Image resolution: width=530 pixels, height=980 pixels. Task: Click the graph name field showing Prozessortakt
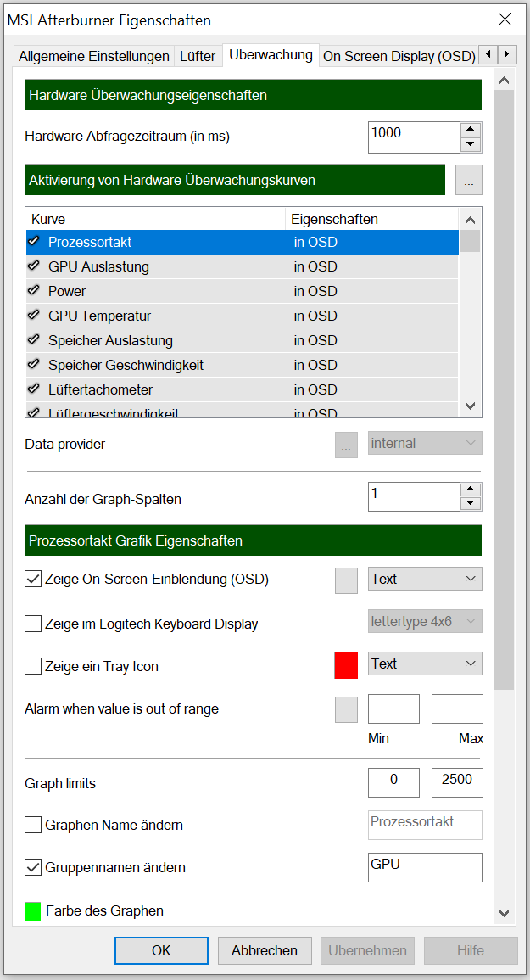425,825
